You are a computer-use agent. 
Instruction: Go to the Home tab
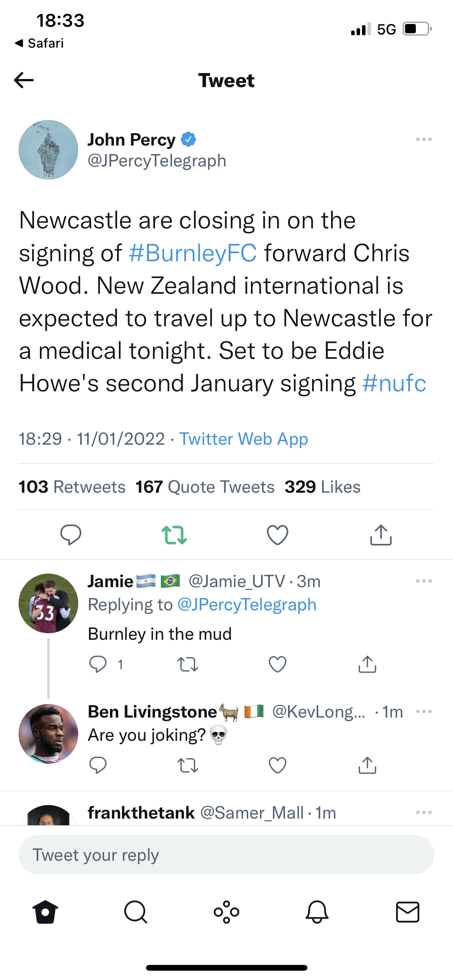click(45, 912)
